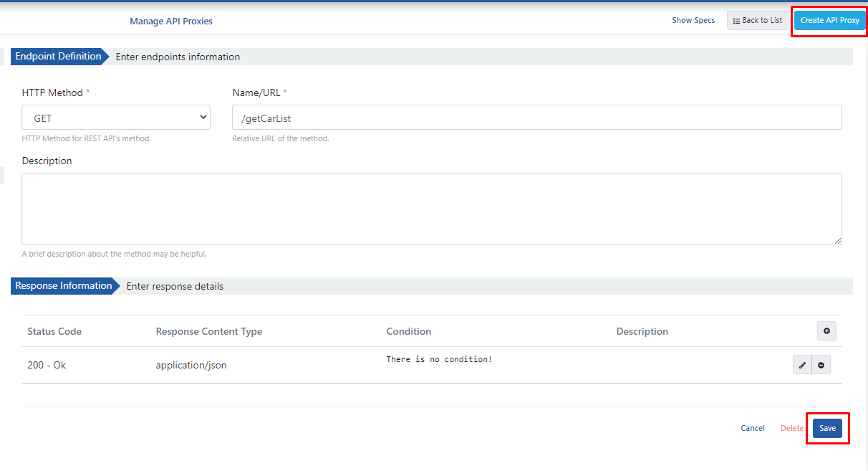The image size is (868, 471).
Task: Click the Response Content Type column header
Action: 209,331
